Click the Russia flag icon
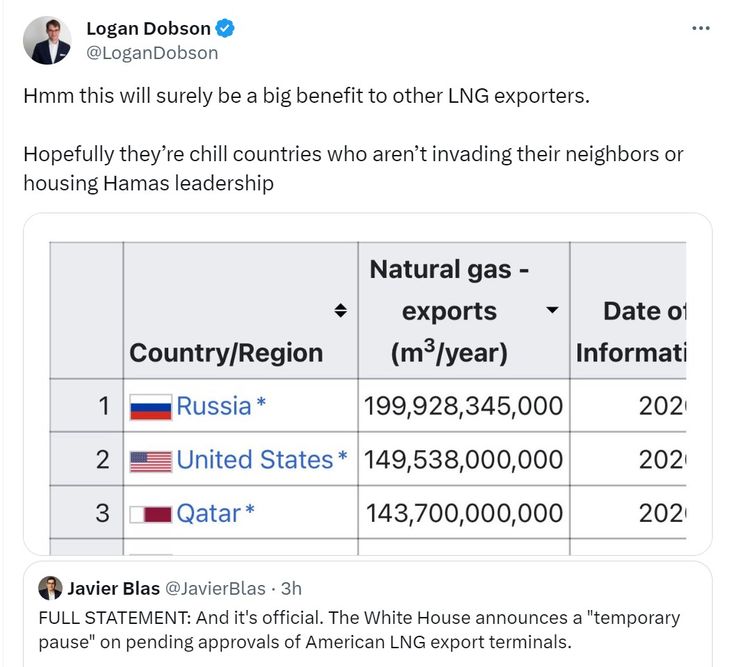 (x=150, y=406)
